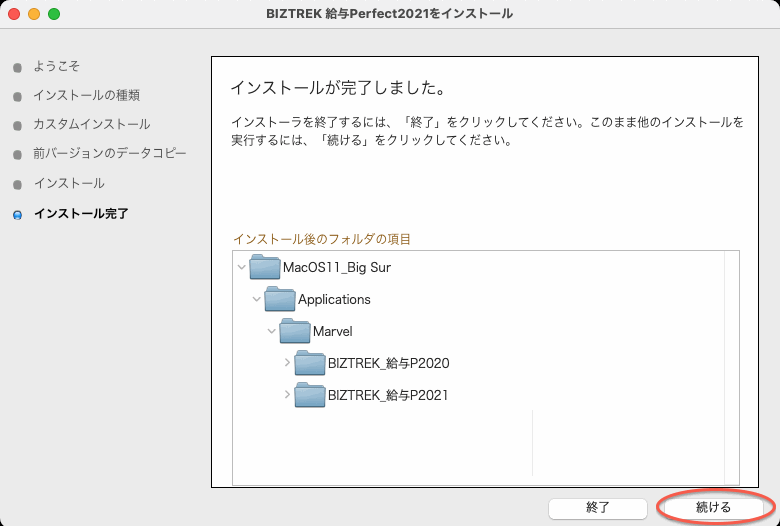Screen dimensions: 780x526
Task: Select the 前バージョンのデータコピー step
Action: [x=109, y=154]
